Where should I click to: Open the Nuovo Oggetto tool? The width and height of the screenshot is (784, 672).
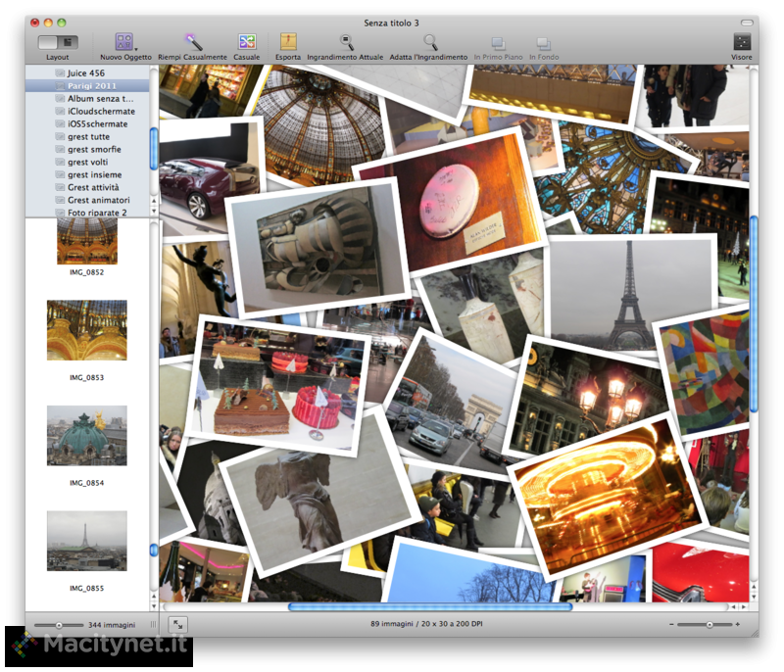tap(123, 42)
